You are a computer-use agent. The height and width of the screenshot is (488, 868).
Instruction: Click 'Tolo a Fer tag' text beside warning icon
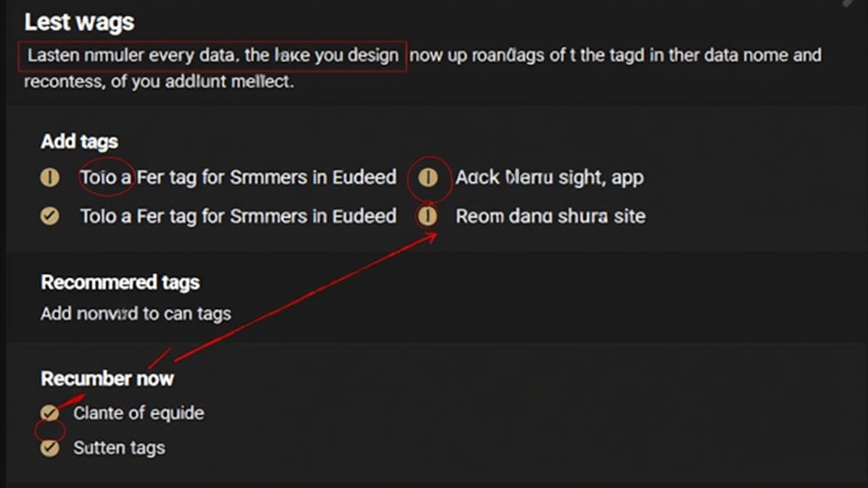point(238,178)
